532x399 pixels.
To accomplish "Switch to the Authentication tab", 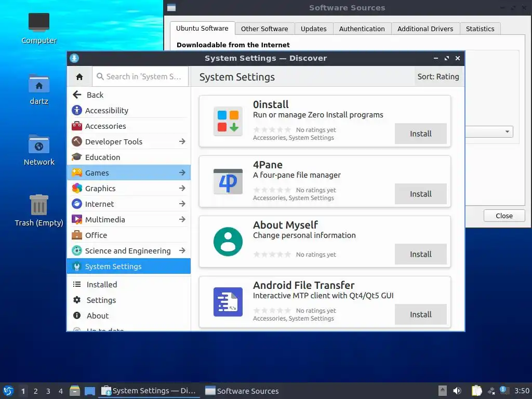I will (362, 29).
